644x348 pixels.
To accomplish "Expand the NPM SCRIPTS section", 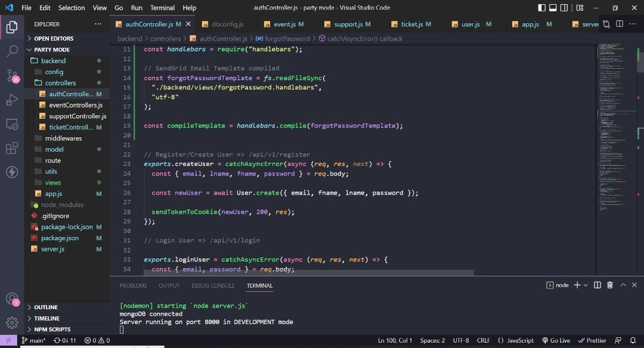I will click(52, 329).
